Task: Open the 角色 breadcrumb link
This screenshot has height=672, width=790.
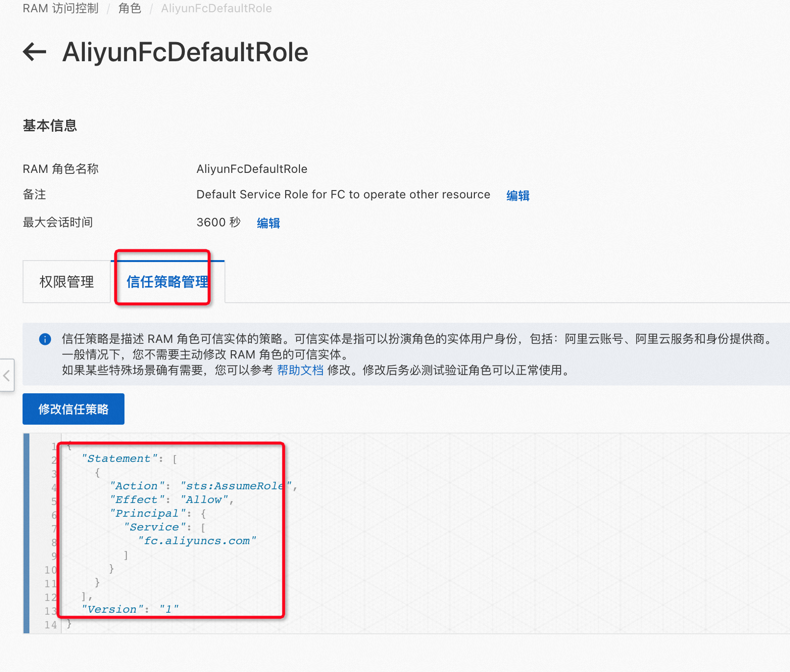Action: (x=130, y=8)
